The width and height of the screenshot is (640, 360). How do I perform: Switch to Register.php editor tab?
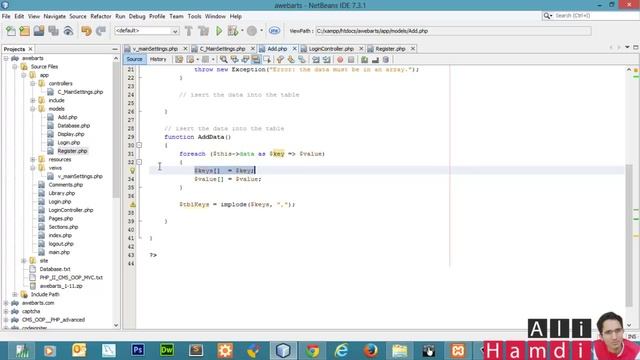[390, 49]
